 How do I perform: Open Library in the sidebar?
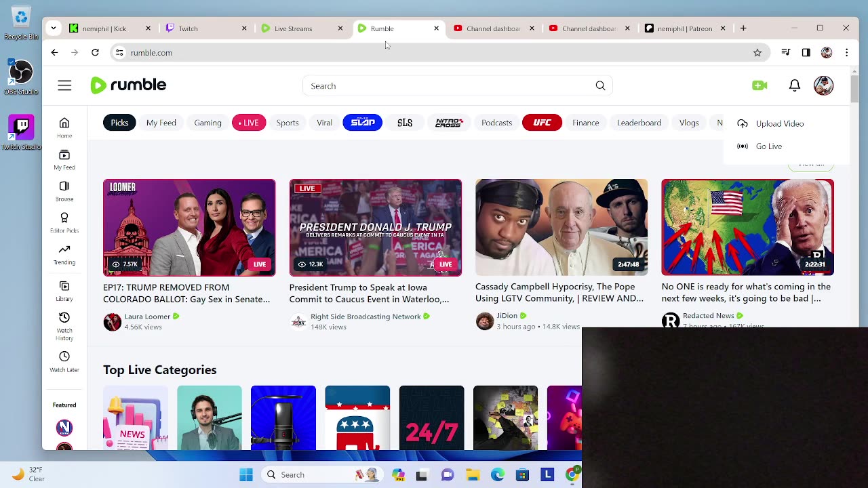(x=64, y=291)
